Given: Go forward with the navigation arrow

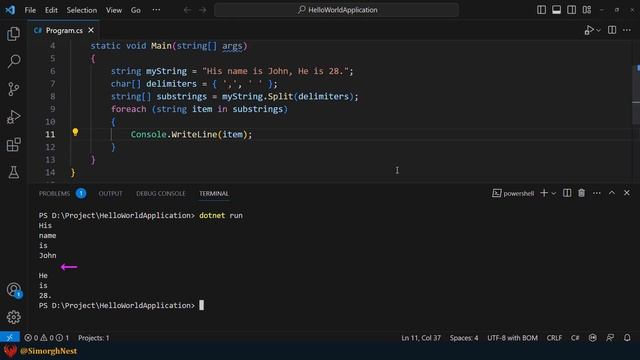Looking at the screenshot, I should coord(202,10).
